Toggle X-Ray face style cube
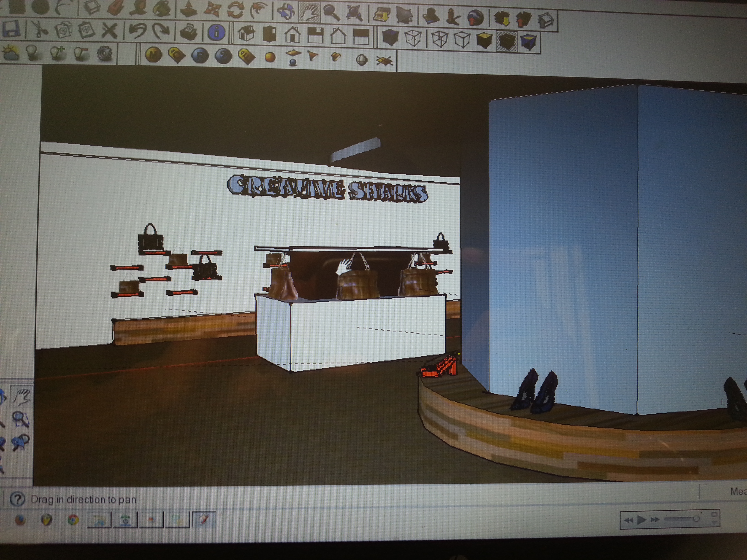The width and height of the screenshot is (747, 560). [x=390, y=37]
